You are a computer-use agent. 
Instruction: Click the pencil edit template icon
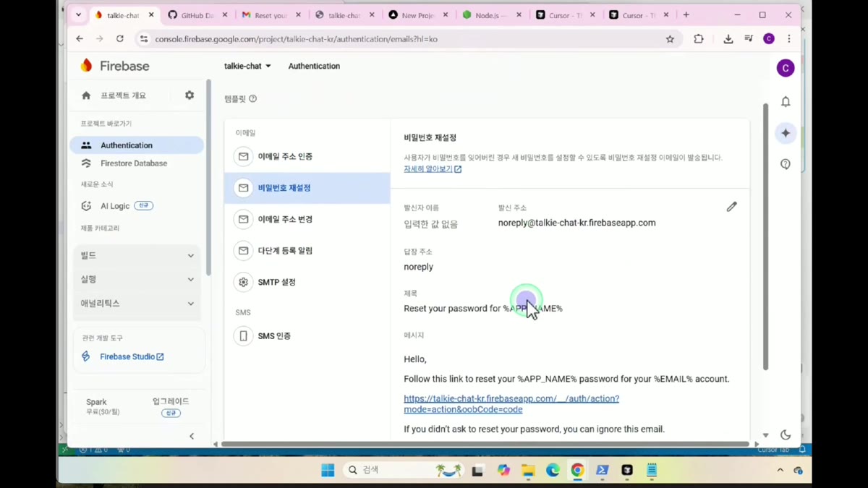732,207
